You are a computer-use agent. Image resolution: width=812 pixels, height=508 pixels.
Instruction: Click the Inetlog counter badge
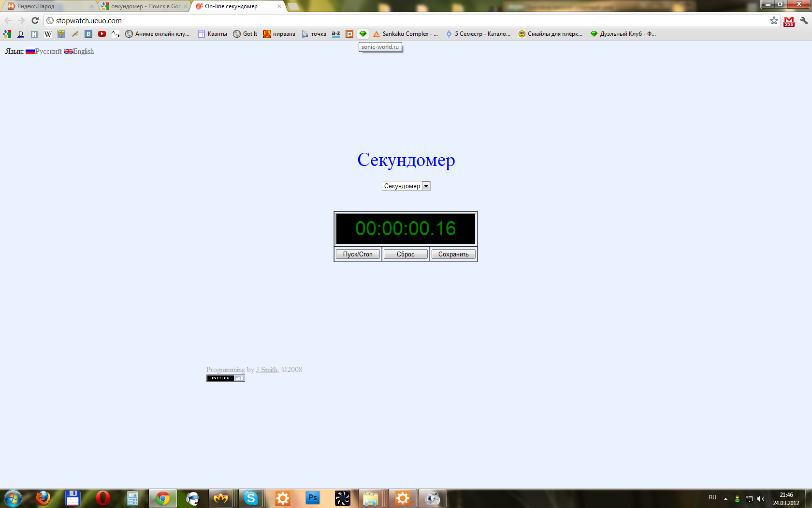point(226,378)
